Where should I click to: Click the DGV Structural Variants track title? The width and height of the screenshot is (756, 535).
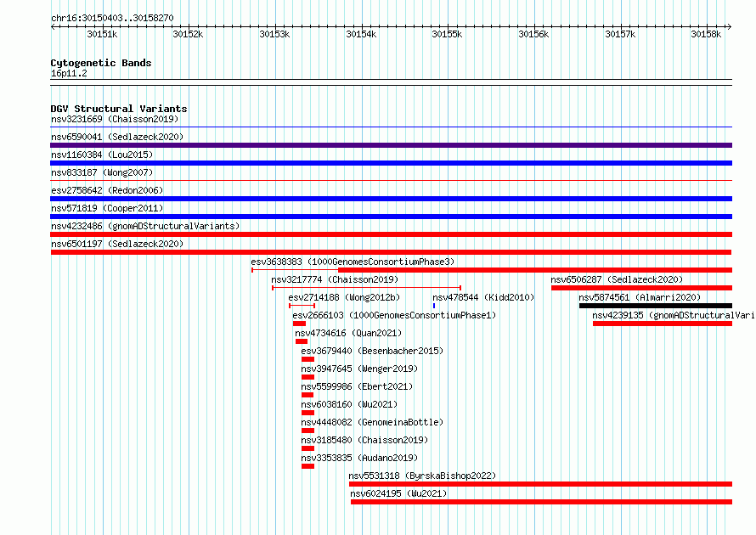tap(119, 109)
